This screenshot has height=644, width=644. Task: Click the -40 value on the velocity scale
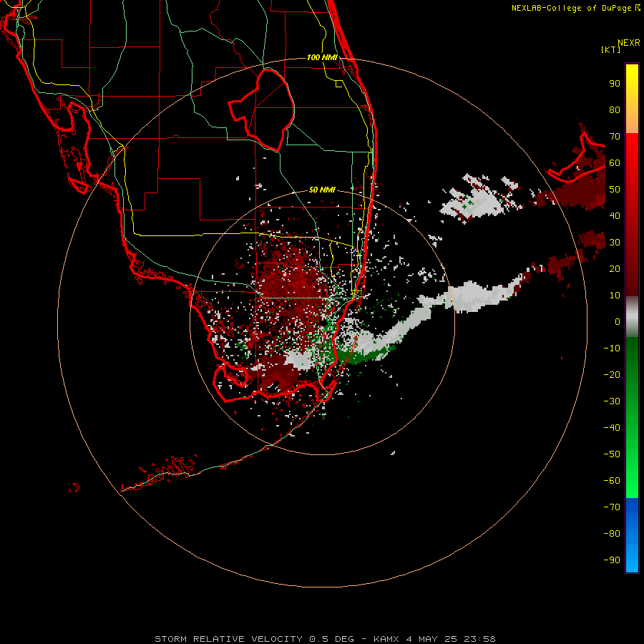point(612,428)
